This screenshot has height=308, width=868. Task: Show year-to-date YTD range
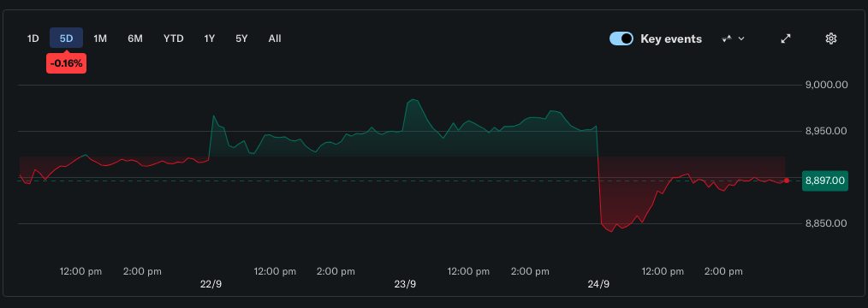pos(173,38)
